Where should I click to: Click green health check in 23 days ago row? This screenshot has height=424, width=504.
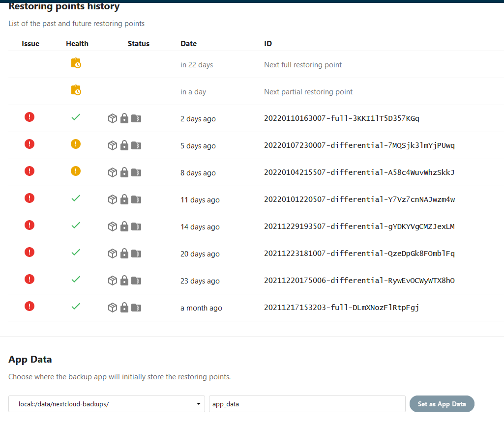tap(76, 279)
